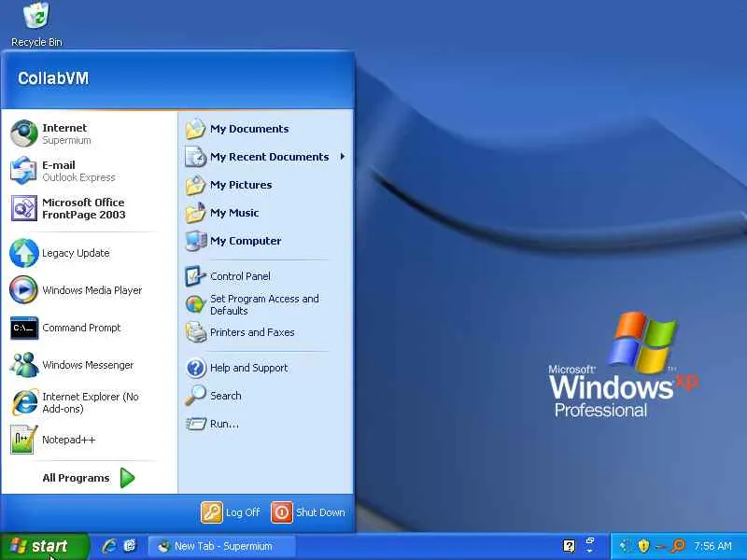Click the question mark help icon on taskbar
This screenshot has width=747, height=560.
coord(569,546)
